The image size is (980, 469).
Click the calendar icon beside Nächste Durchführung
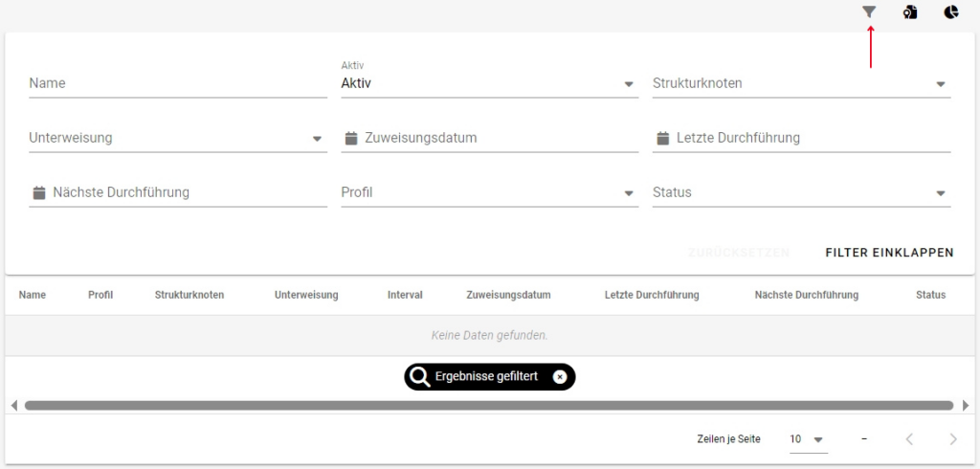point(39,192)
